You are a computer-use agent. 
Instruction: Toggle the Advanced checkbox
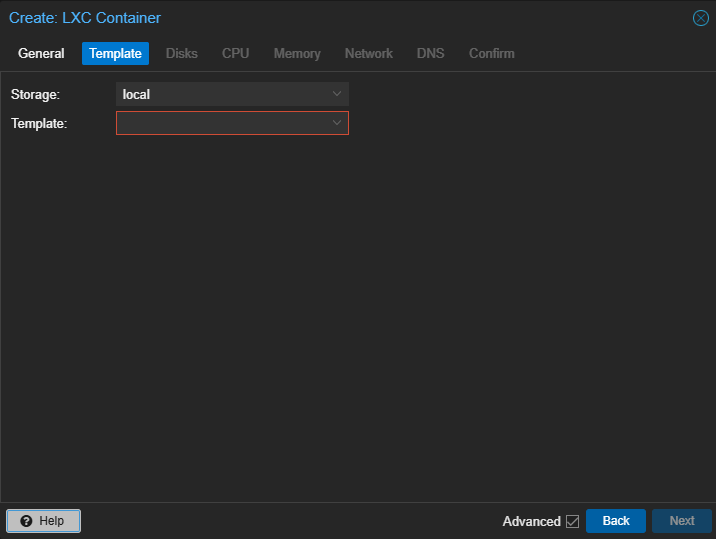(x=572, y=521)
